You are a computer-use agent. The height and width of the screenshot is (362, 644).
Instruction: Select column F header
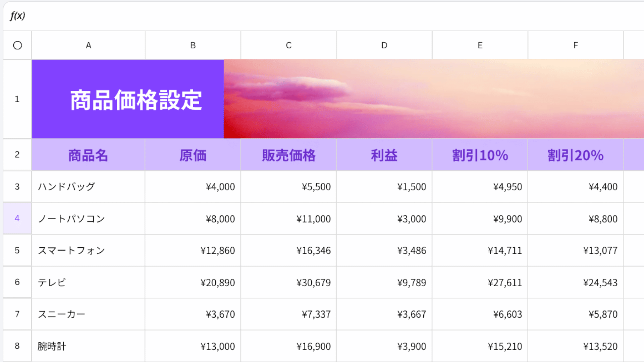[x=576, y=45]
